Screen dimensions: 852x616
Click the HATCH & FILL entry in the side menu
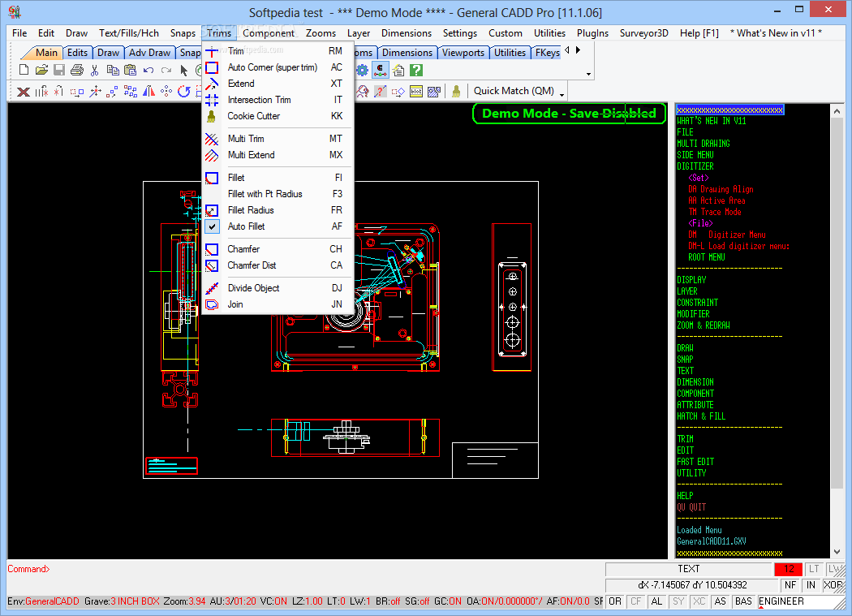pyautogui.click(x=701, y=416)
